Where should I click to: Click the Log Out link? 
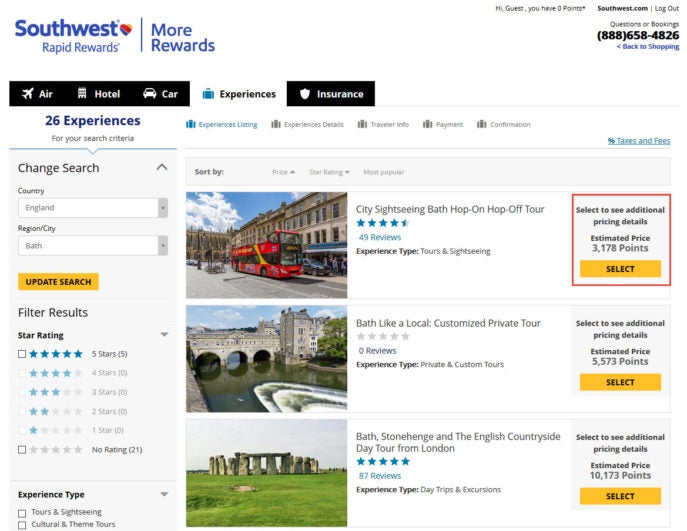[x=667, y=8]
